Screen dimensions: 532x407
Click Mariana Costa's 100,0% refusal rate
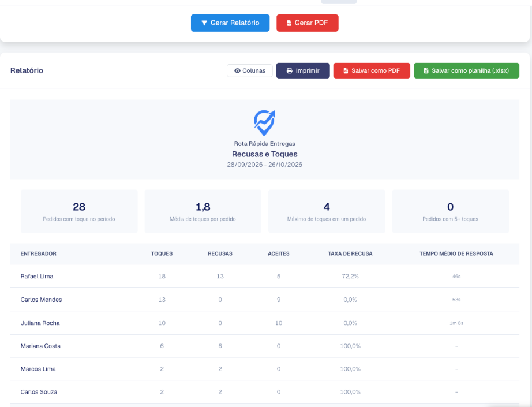tap(350, 346)
